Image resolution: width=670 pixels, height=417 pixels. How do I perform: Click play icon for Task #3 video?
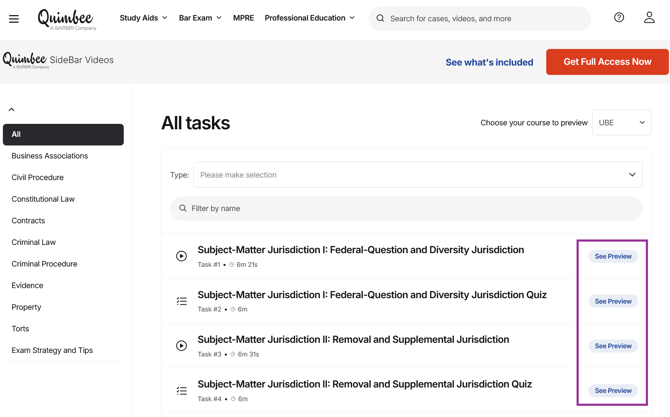pyautogui.click(x=181, y=346)
